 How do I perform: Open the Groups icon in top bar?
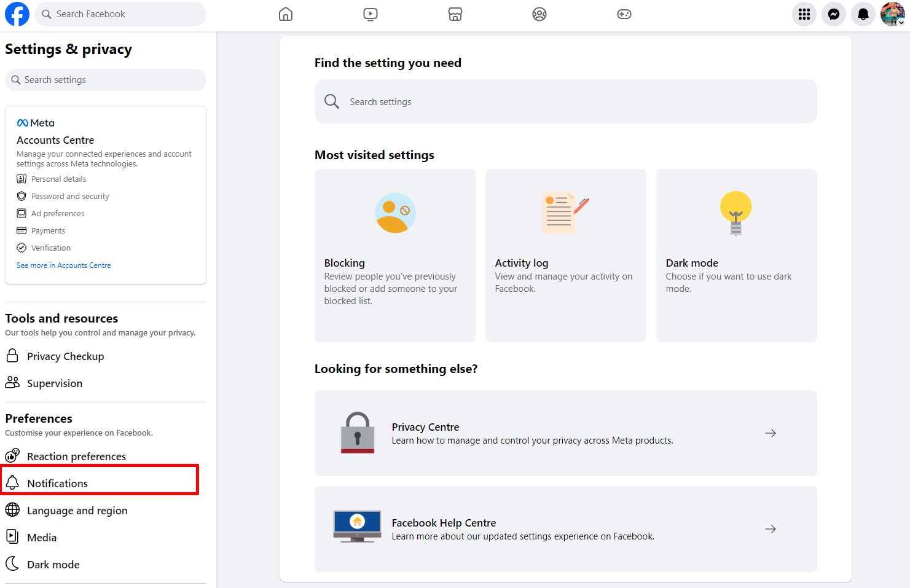(539, 14)
